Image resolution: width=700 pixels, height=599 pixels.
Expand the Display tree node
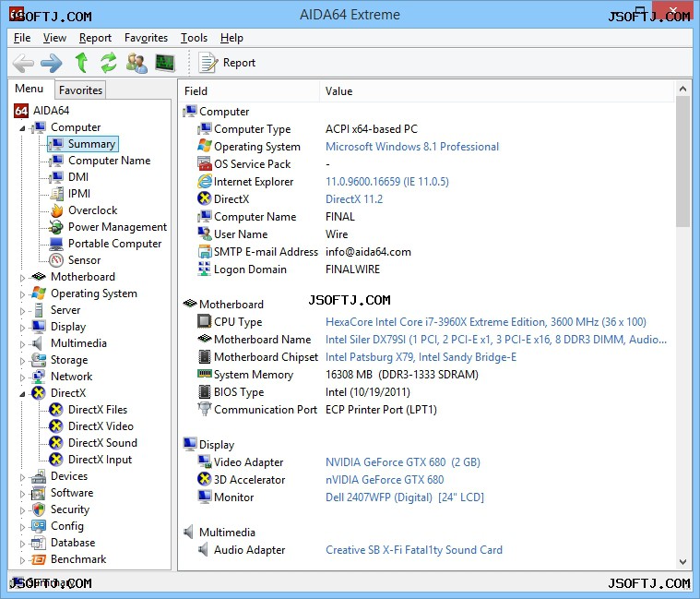tap(22, 328)
